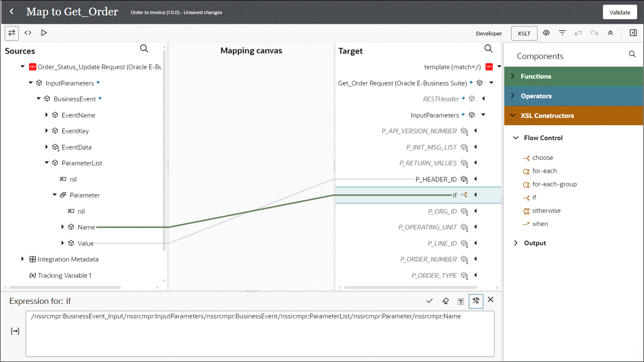Screen dimensions: 644x362
Task: Click the expression arrow icon on left
Action: [x=15, y=331]
